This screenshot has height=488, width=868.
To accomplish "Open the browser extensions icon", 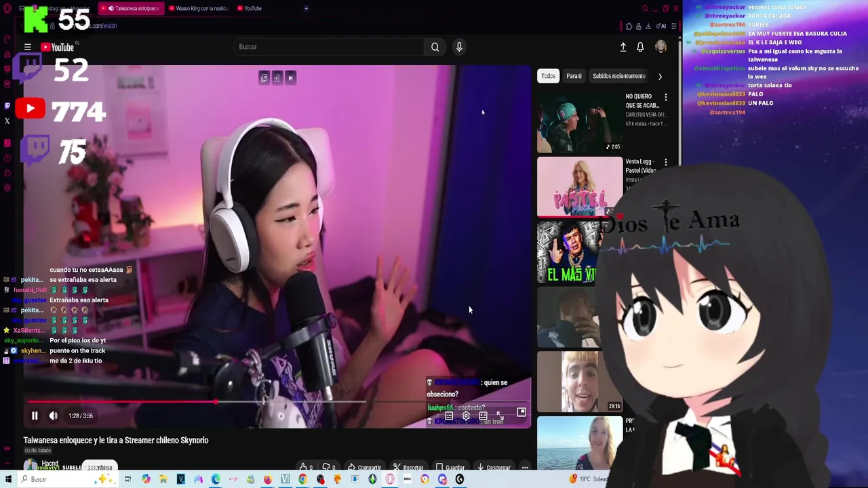I will click(629, 26).
